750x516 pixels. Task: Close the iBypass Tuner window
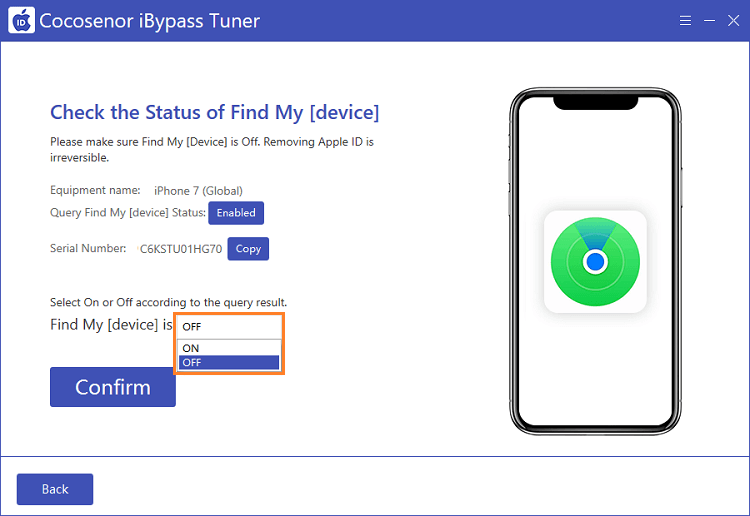(733, 21)
